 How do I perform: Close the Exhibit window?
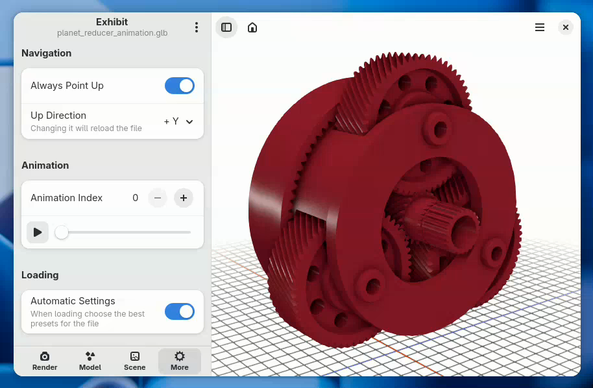pyautogui.click(x=565, y=27)
